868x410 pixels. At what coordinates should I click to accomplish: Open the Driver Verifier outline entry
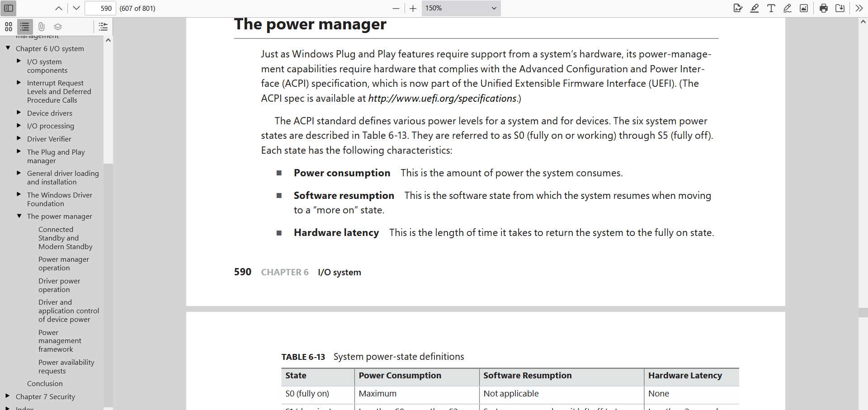49,139
